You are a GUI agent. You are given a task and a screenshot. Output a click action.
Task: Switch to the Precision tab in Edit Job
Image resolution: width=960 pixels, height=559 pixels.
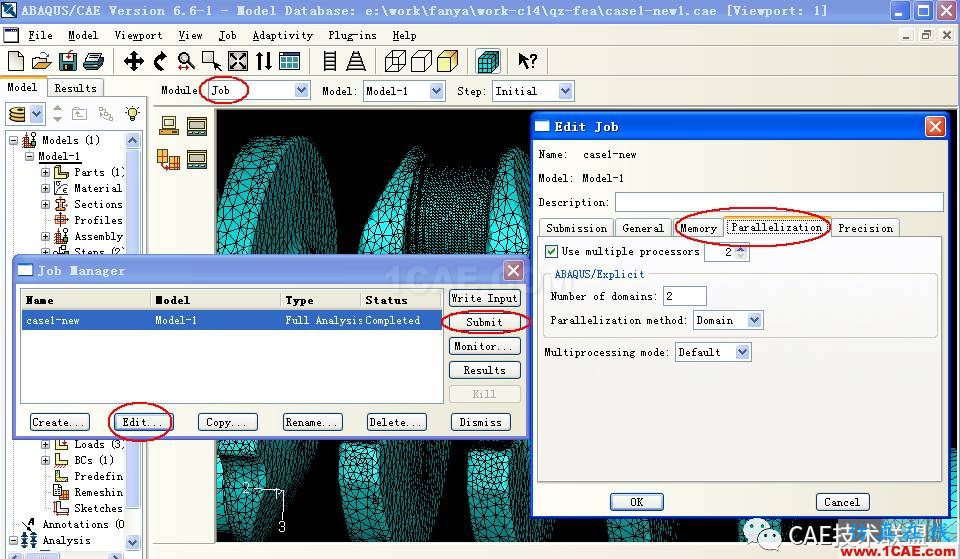tap(865, 228)
